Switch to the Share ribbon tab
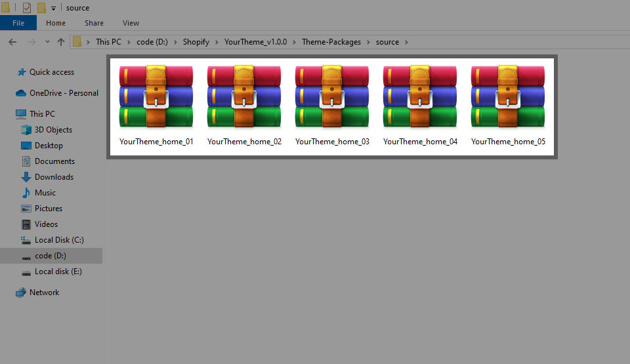This screenshot has height=364, width=630. [94, 23]
